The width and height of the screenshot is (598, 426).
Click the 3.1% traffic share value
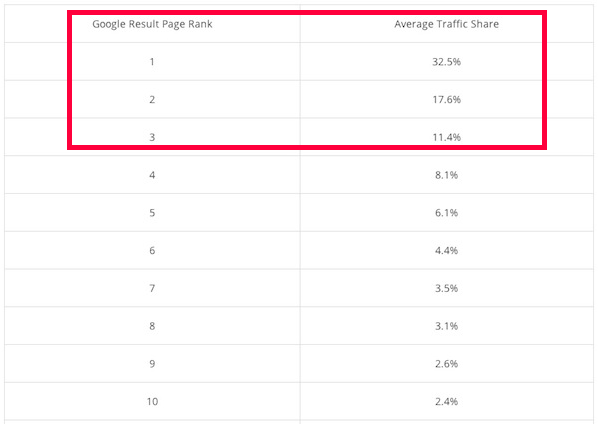click(447, 326)
